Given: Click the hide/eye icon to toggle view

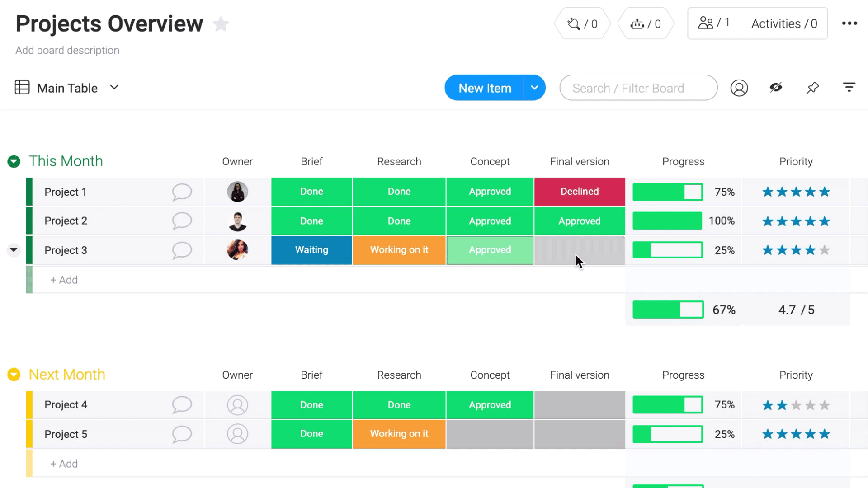Looking at the screenshot, I should coord(776,88).
